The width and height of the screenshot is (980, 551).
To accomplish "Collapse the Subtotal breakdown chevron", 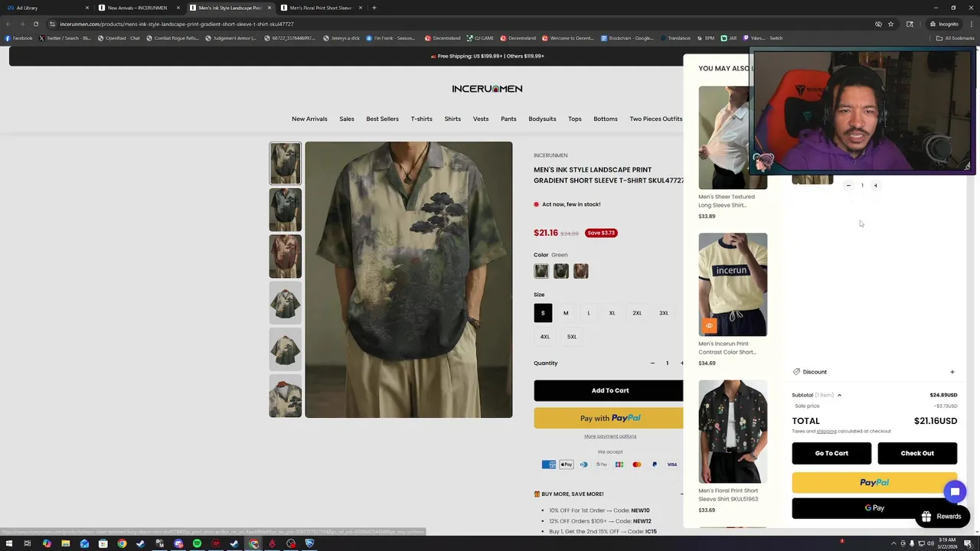I will [x=839, y=396].
